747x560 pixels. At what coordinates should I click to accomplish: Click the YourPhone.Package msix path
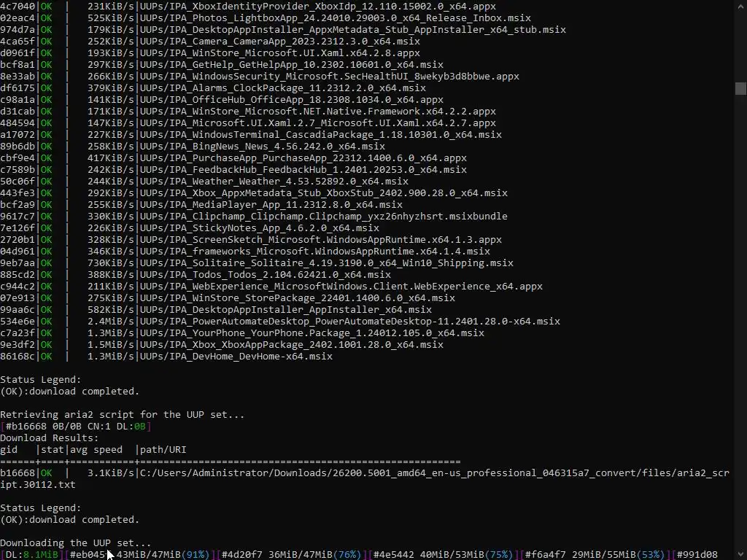312,332
